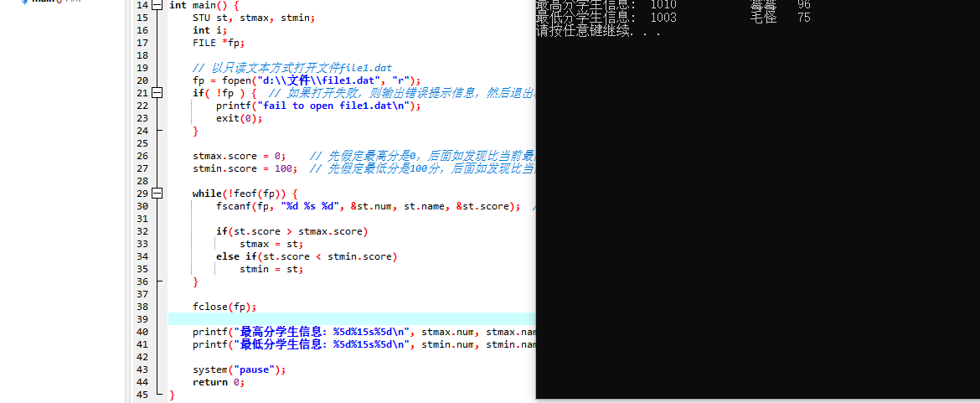The width and height of the screenshot is (980, 403).
Task: Click the 'int main() {' line
Action: coord(204,5)
